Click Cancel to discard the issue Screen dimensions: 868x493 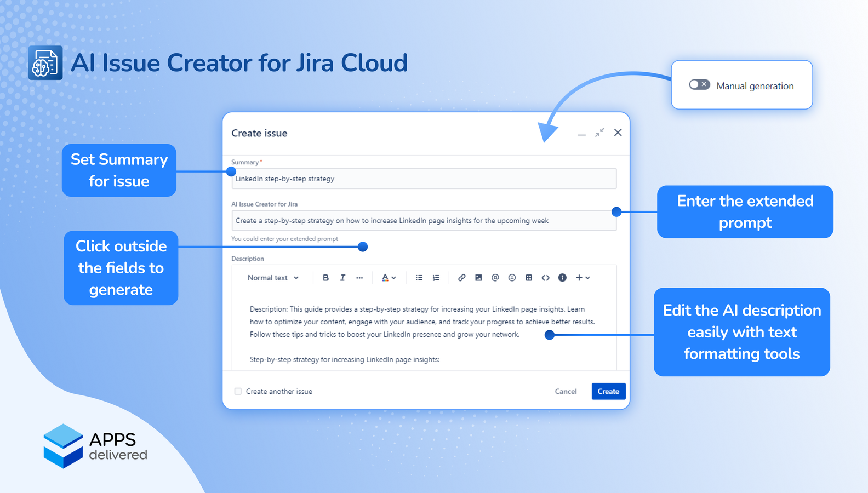566,391
